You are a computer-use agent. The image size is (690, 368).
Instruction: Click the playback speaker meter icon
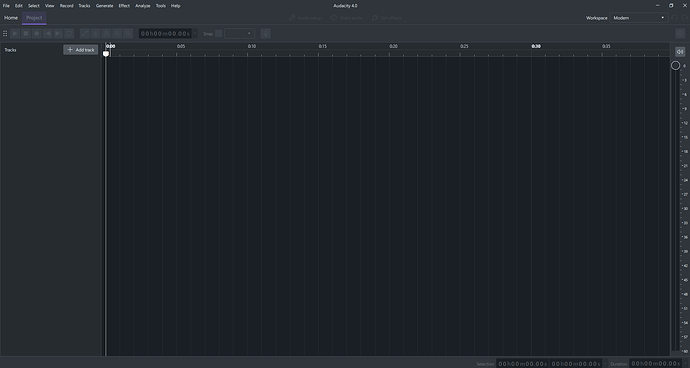[680, 52]
